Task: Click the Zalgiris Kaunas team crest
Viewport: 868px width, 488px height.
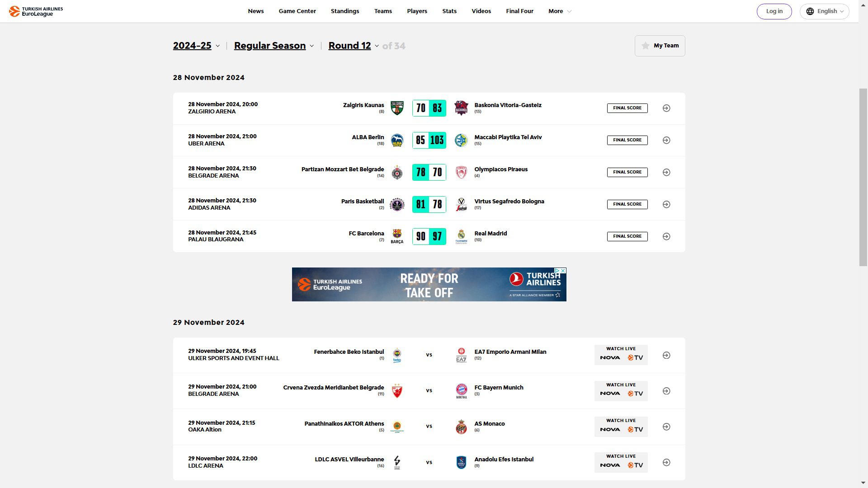Action: (x=397, y=108)
